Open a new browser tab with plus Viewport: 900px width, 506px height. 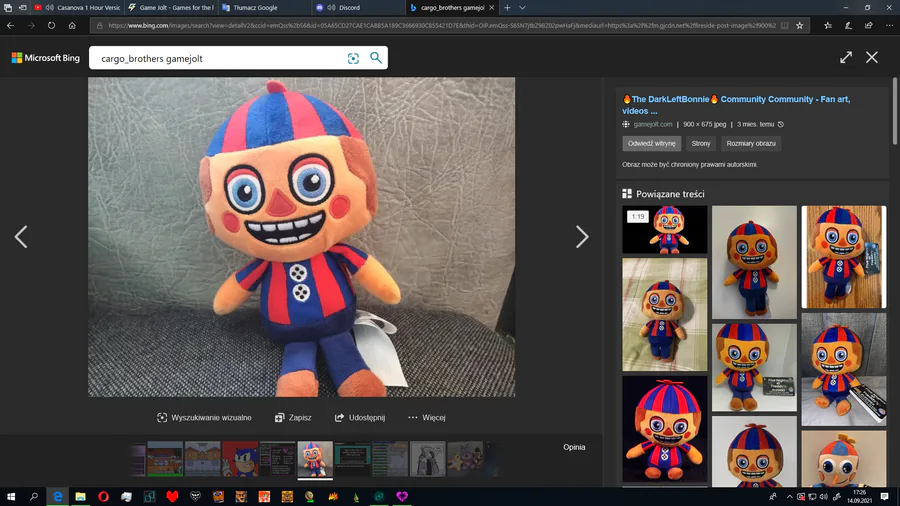click(x=507, y=7)
